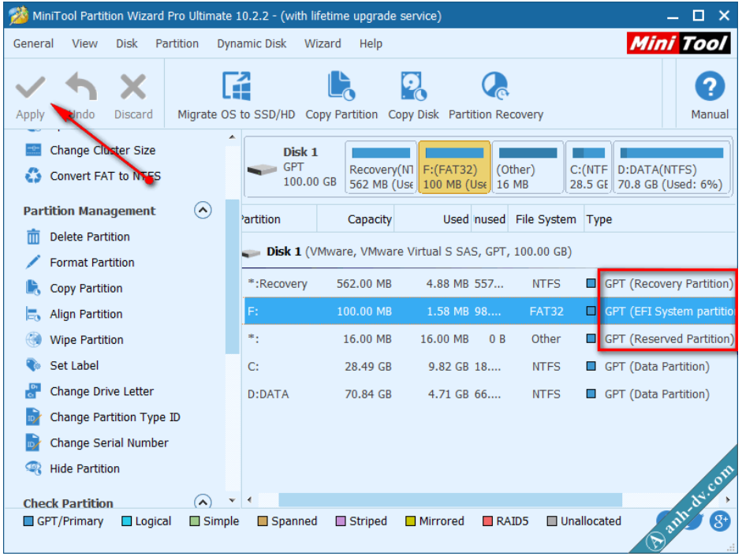Select the C: partition row
742x560 pixels.
[490, 367]
